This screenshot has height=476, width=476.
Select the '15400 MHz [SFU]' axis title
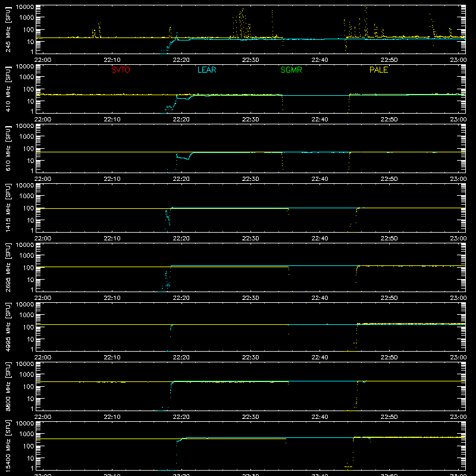(x=8, y=446)
